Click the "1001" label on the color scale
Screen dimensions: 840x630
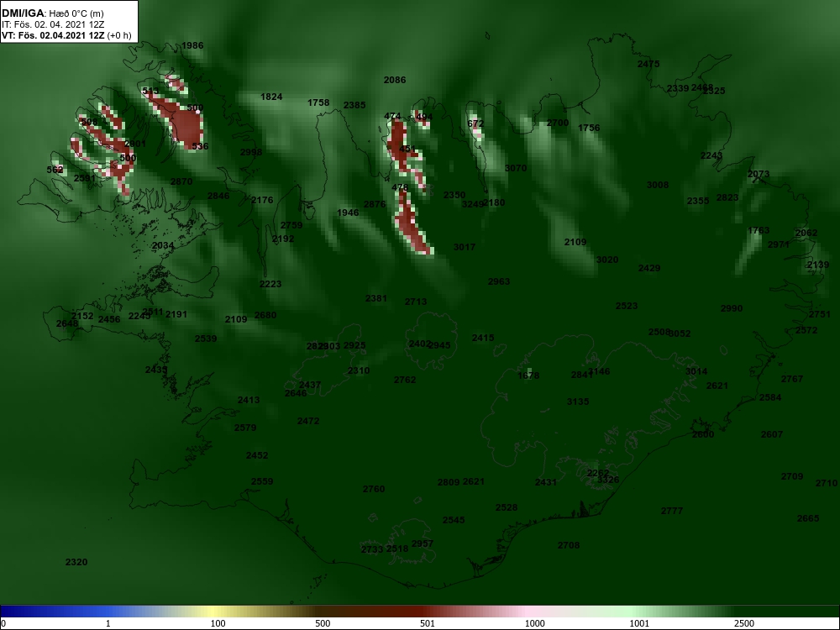pyautogui.click(x=639, y=623)
